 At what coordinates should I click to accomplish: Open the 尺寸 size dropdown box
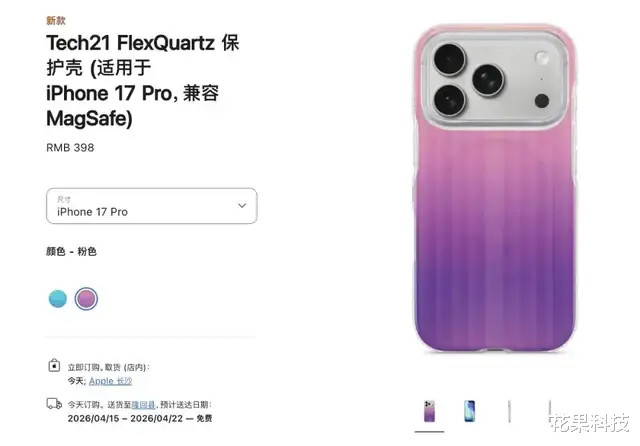pos(151,206)
